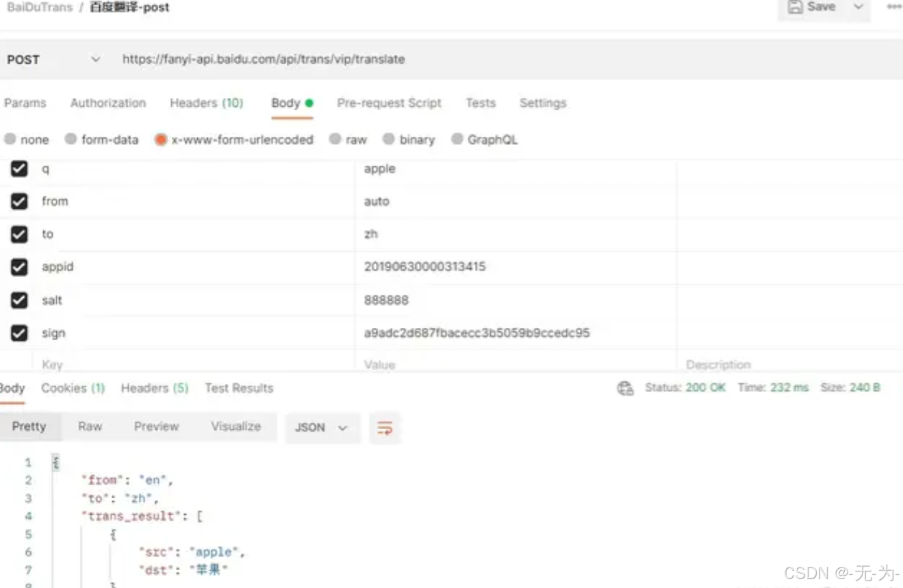Select the binary body type

pyautogui.click(x=409, y=140)
